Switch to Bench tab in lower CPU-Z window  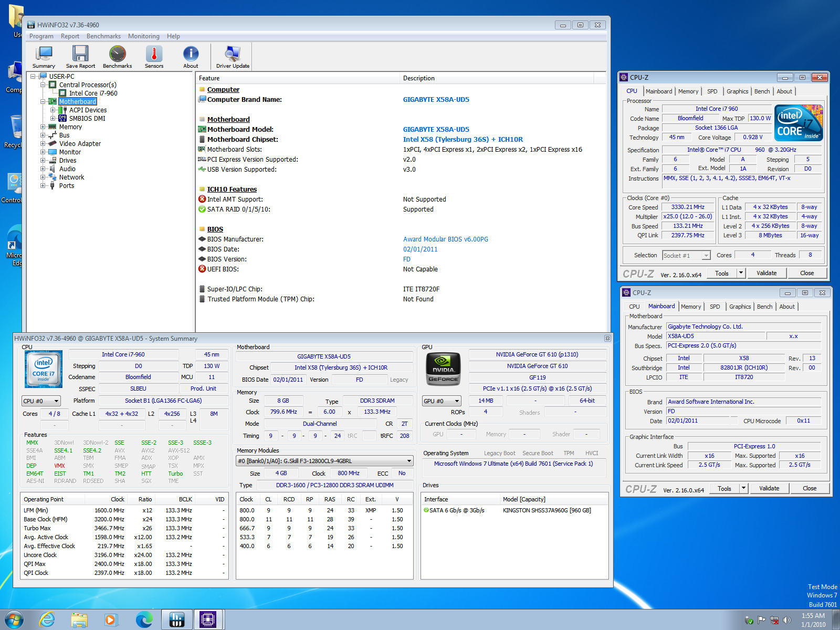click(x=764, y=307)
